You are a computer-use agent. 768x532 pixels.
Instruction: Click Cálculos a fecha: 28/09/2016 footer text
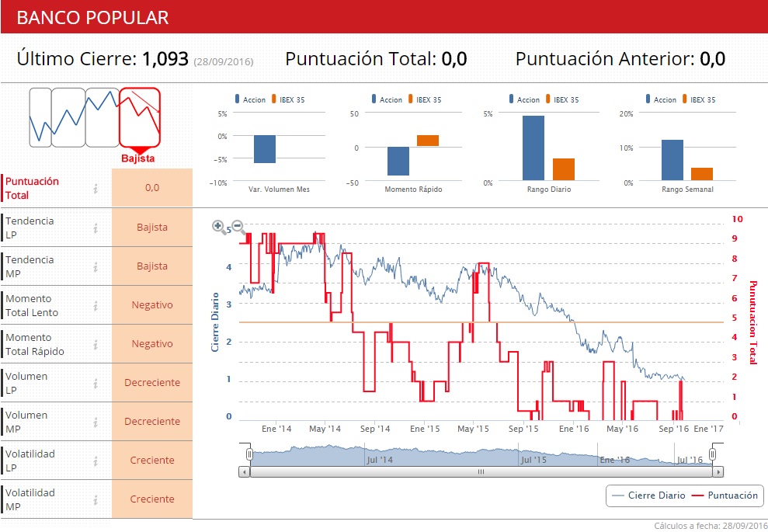711,526
